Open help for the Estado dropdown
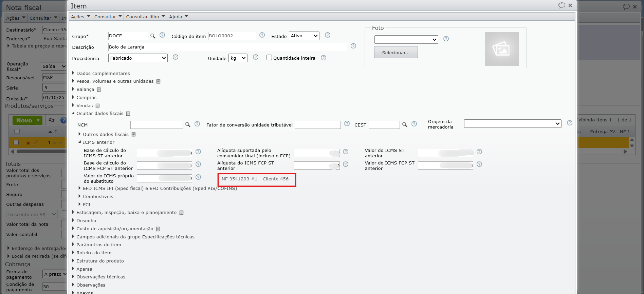The width and height of the screenshot is (644, 294). click(328, 35)
